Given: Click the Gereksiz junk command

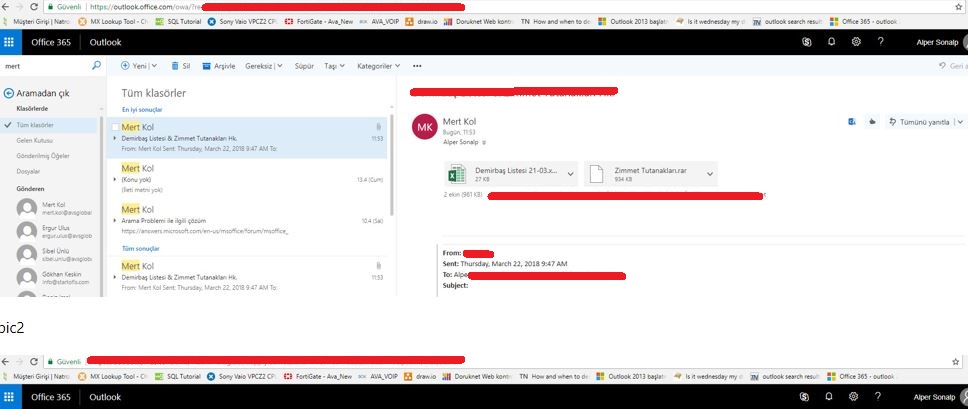Looking at the screenshot, I should point(259,66).
